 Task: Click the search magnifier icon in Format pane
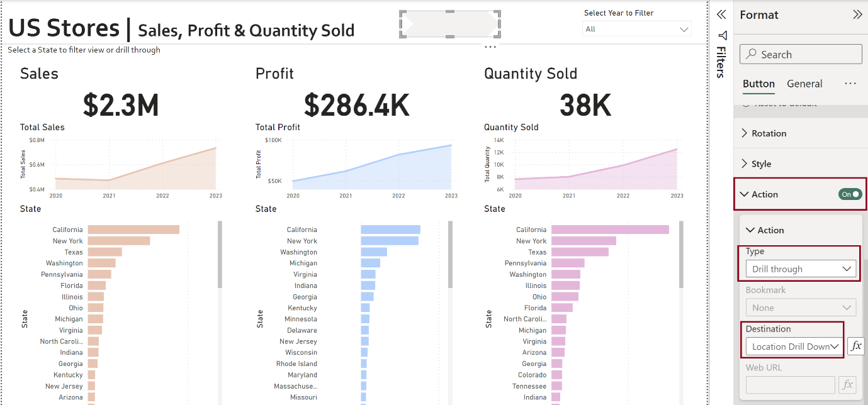(751, 55)
